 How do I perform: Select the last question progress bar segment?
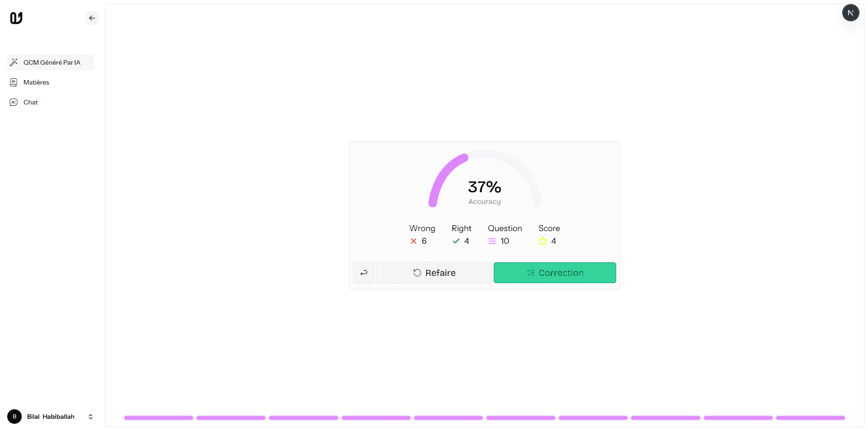click(811, 418)
